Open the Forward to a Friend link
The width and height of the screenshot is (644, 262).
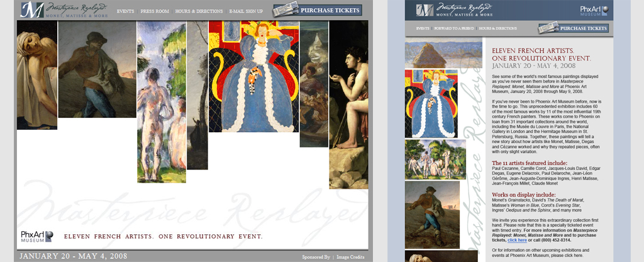[x=455, y=28]
